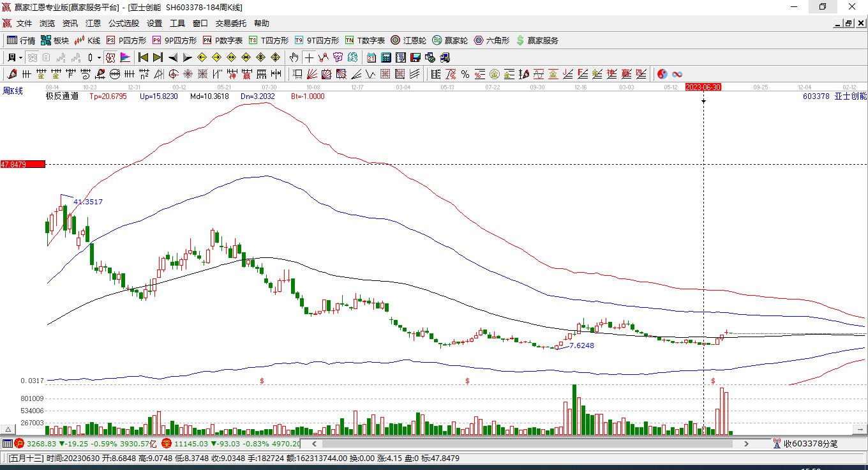Click the 47.8479 price label
Viewport: 868px width, 470px height.
[23, 165]
